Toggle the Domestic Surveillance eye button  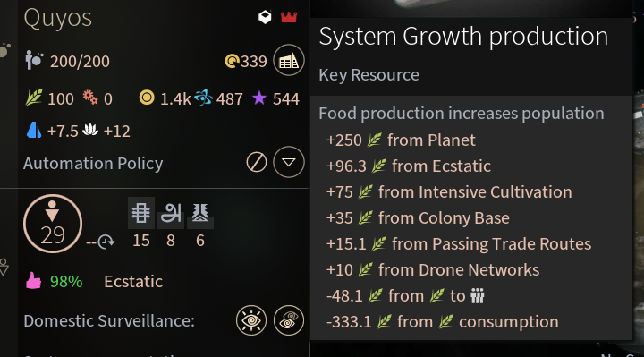coord(251,320)
